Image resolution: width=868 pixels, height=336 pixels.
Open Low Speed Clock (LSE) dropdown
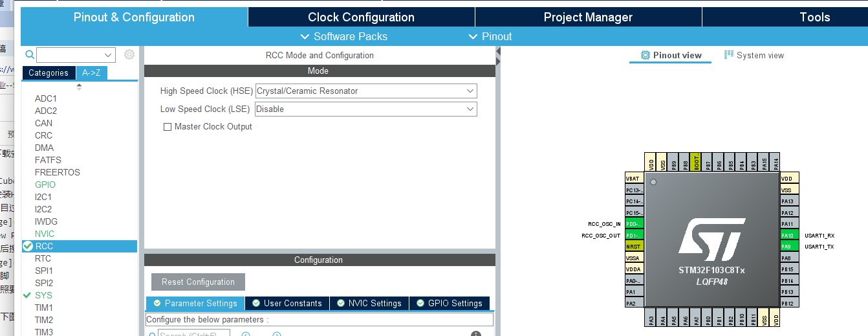[366, 109]
